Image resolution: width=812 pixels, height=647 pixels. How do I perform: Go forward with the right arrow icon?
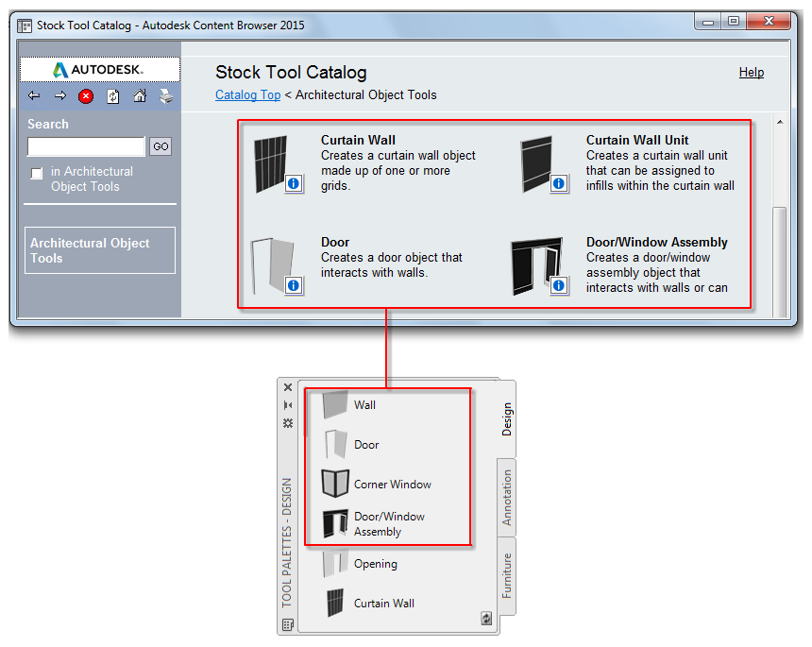(60, 95)
